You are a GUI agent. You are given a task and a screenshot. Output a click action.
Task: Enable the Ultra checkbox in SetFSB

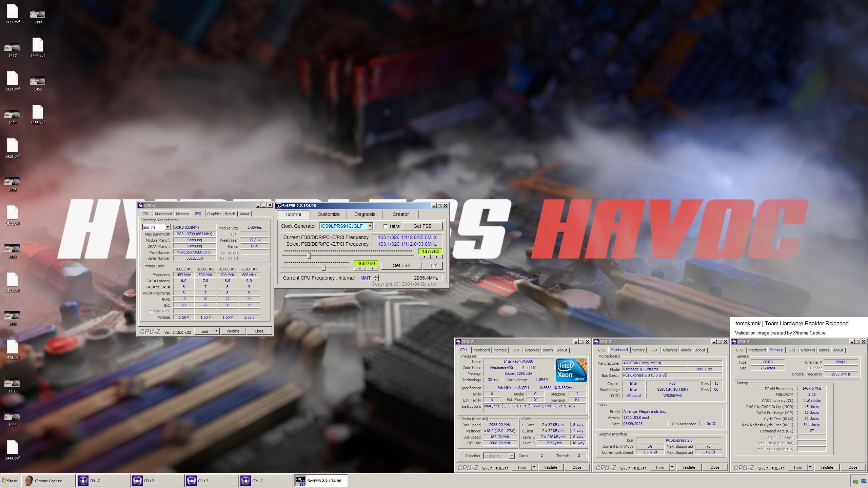click(386, 226)
